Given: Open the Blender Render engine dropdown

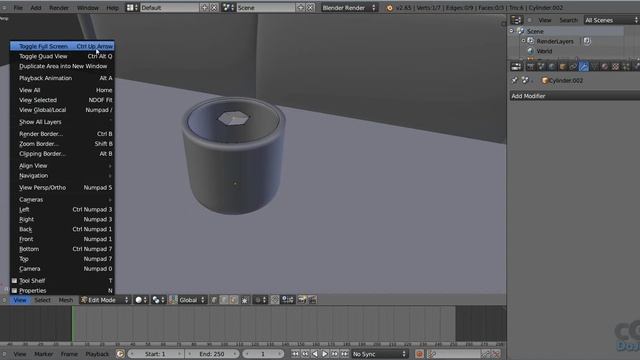Looking at the screenshot, I should coord(349,7).
